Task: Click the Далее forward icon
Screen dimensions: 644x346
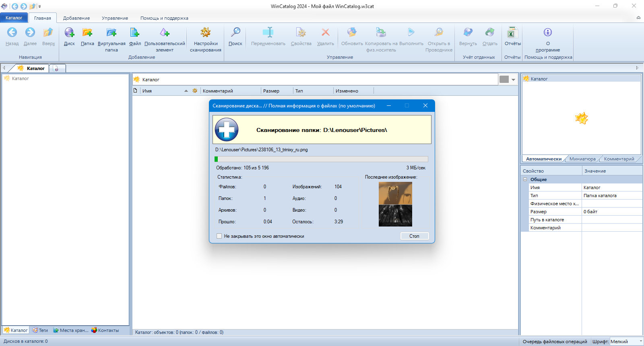Action: click(x=30, y=33)
